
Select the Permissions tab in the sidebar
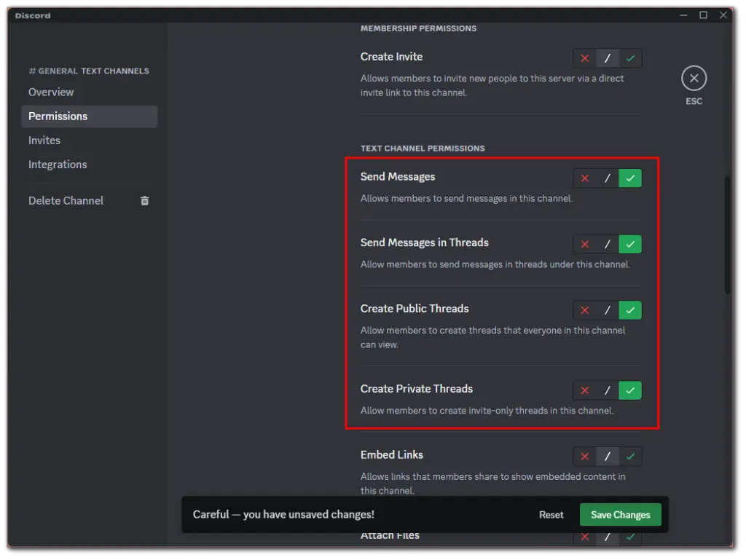56,116
